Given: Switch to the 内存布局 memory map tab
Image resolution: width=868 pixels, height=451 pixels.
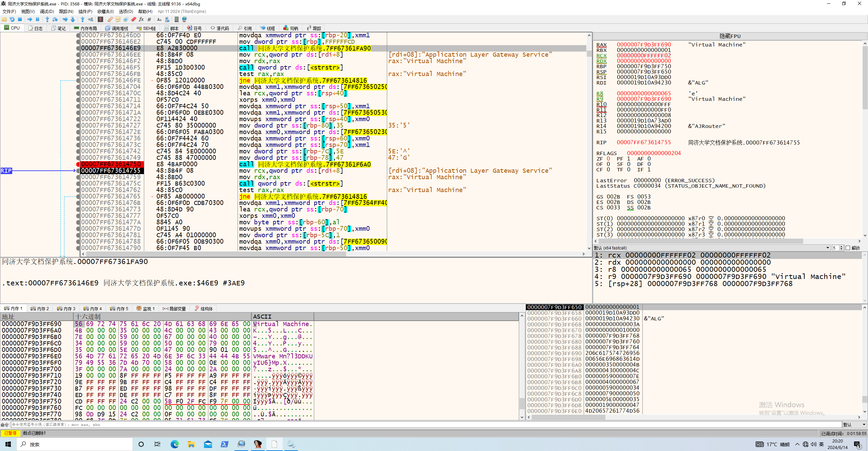Looking at the screenshot, I should tap(86, 28).
